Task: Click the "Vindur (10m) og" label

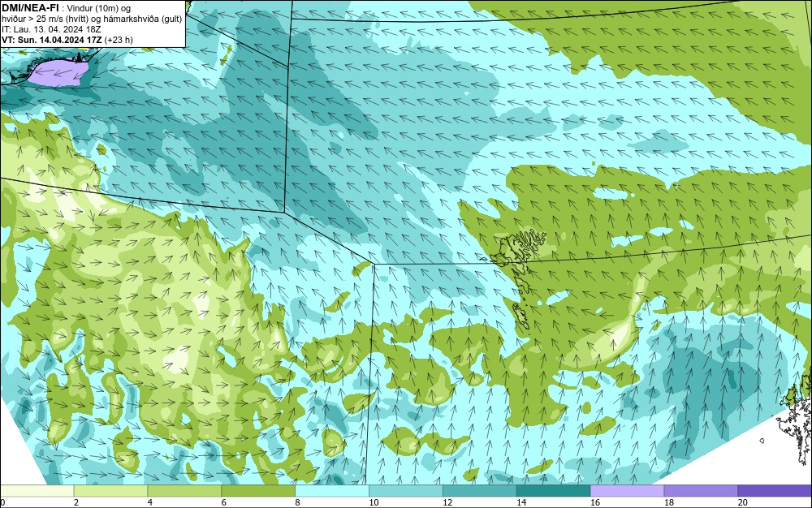Action: tap(100, 8)
